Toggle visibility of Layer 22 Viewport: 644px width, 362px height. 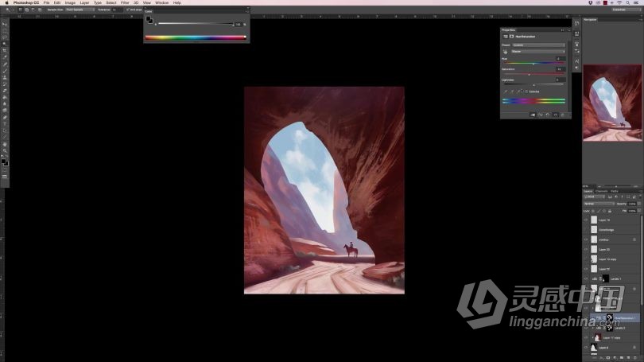(586, 269)
